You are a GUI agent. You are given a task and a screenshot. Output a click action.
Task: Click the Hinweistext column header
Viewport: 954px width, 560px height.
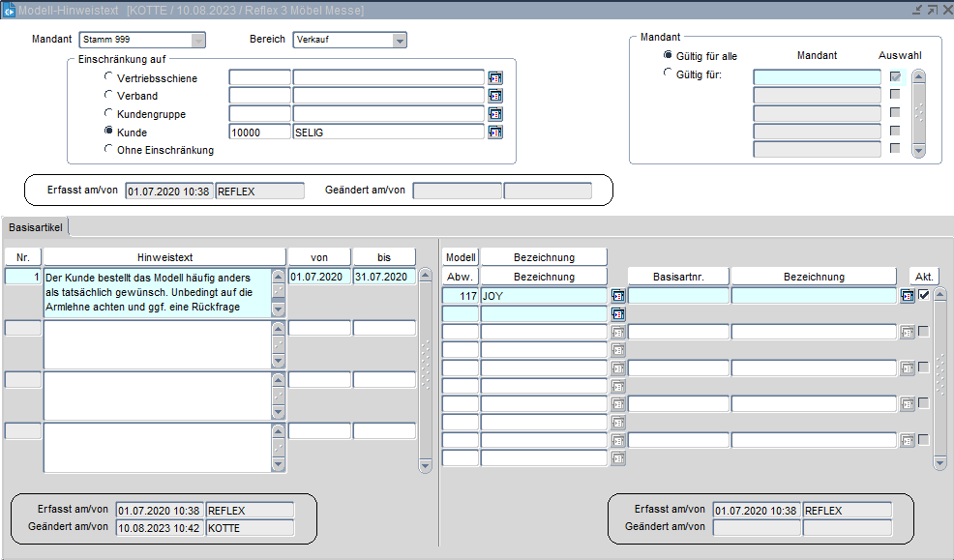point(164,257)
